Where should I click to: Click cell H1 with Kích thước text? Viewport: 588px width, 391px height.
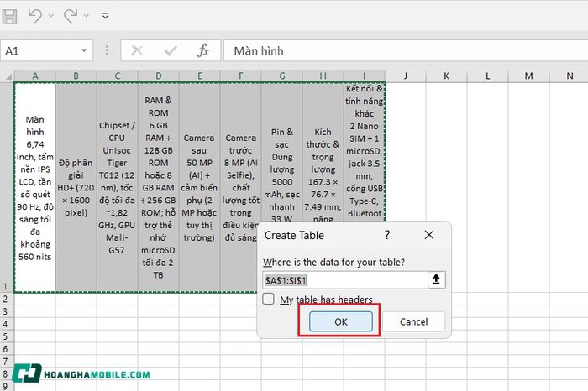(x=323, y=152)
